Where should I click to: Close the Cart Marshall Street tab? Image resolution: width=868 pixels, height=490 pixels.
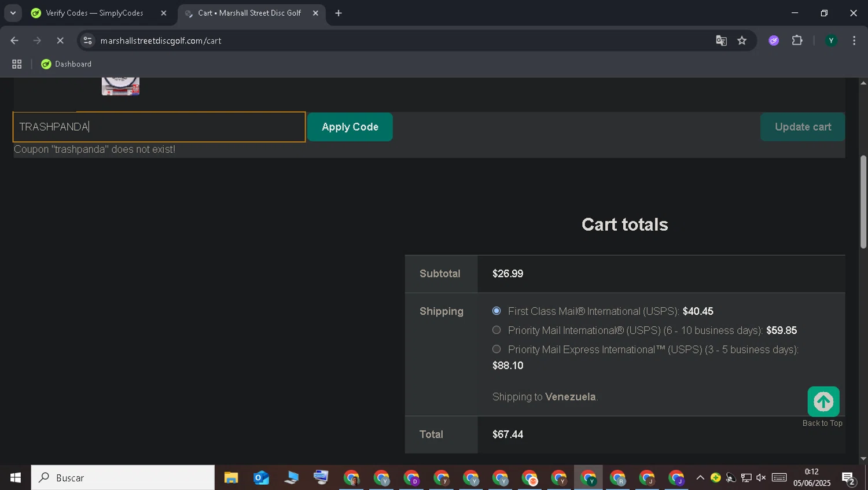[315, 13]
